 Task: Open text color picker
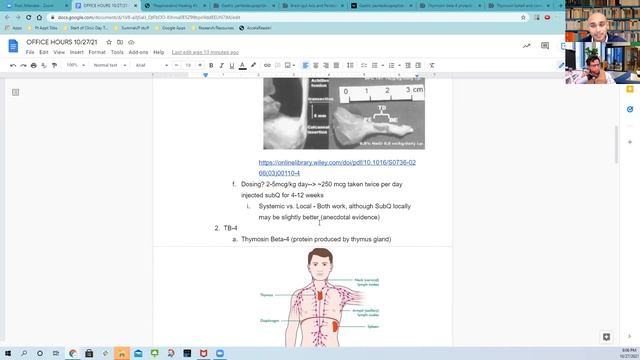click(x=242, y=65)
